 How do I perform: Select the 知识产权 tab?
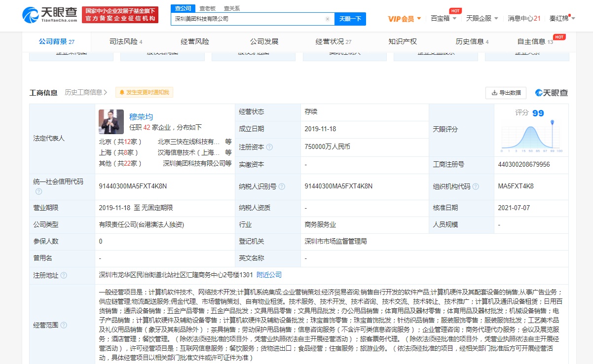(403, 41)
